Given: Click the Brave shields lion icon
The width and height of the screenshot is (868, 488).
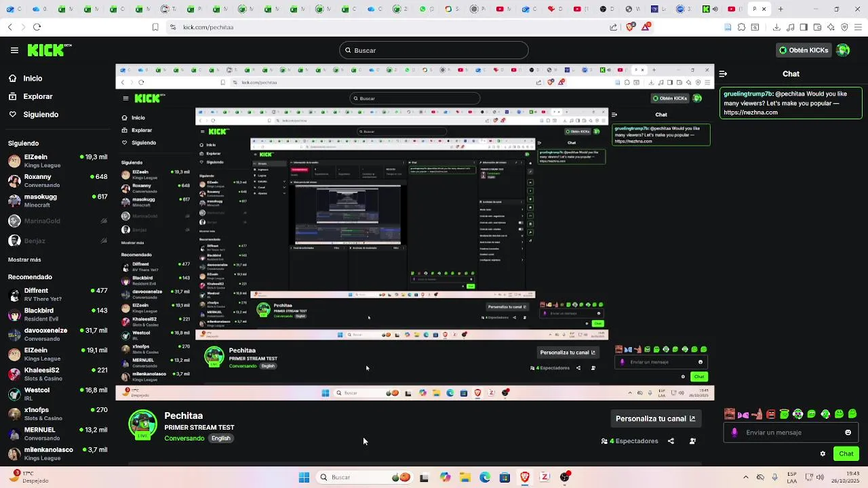Looking at the screenshot, I should pos(630,27).
